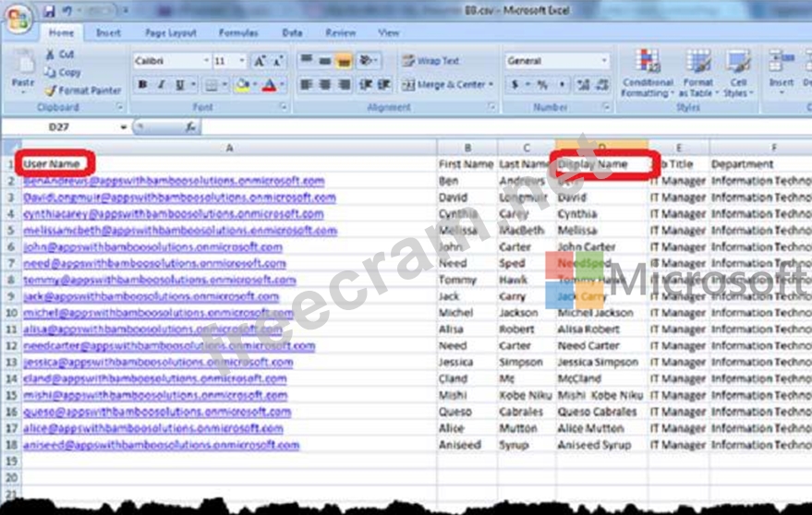
Task: Set top vertical alignment
Action: point(307,60)
